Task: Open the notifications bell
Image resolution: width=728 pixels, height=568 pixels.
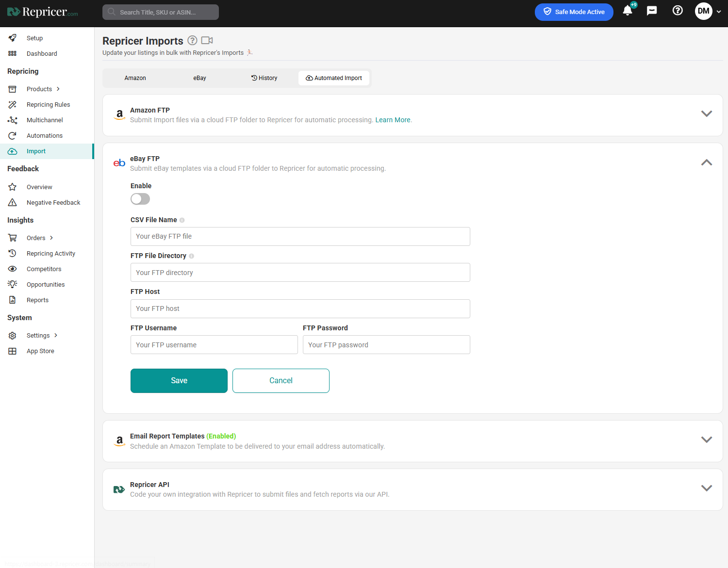Action: point(628,11)
